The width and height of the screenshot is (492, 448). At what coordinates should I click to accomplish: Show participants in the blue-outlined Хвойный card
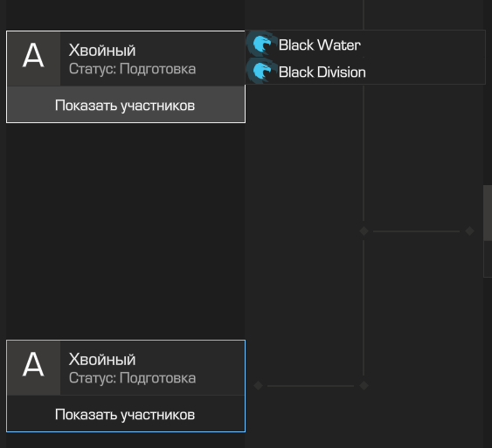click(x=126, y=414)
